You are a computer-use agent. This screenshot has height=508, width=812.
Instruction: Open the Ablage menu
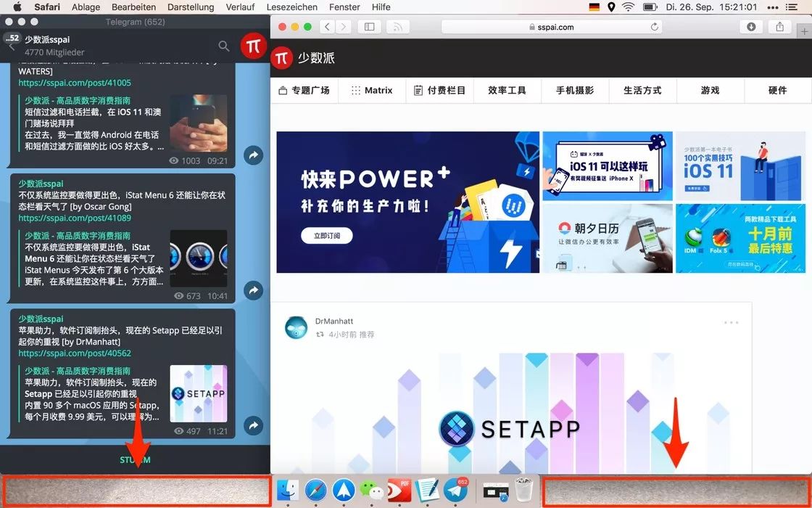pos(86,7)
